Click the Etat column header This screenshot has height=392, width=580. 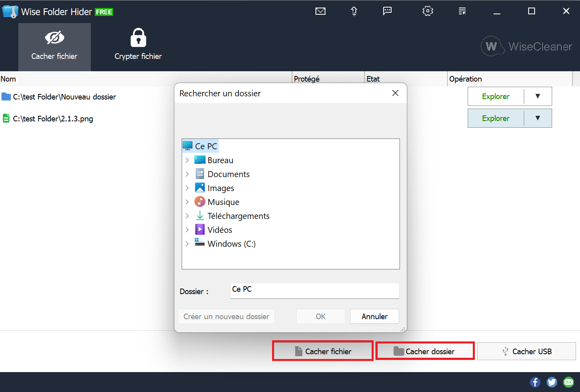click(406, 79)
